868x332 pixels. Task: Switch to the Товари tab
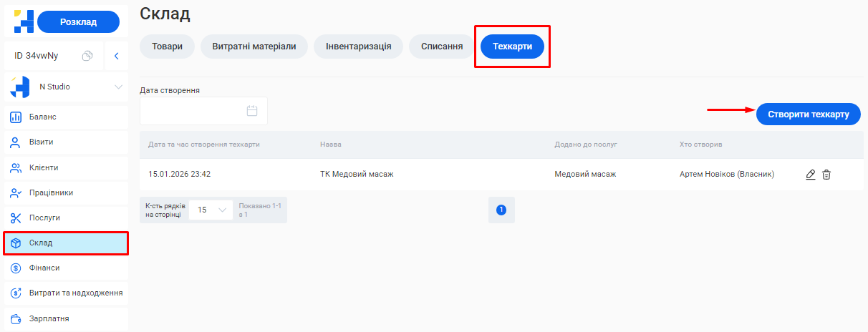[x=167, y=47]
